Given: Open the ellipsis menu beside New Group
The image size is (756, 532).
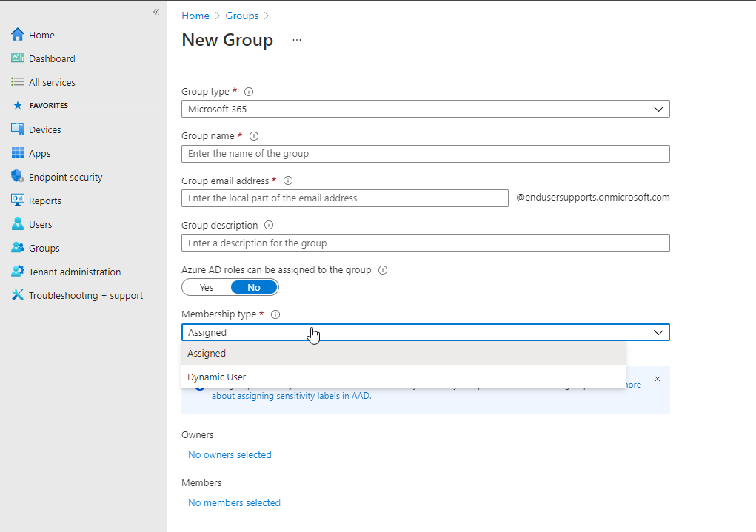Looking at the screenshot, I should coord(296,40).
